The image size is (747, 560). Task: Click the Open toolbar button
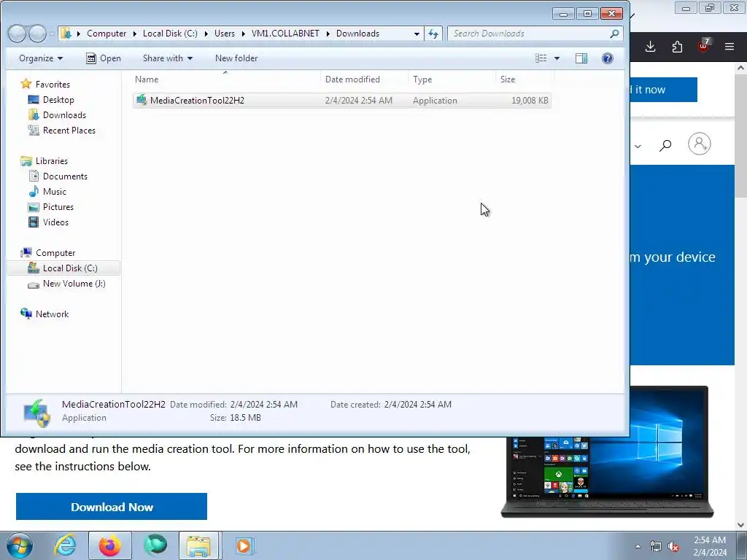(x=104, y=58)
